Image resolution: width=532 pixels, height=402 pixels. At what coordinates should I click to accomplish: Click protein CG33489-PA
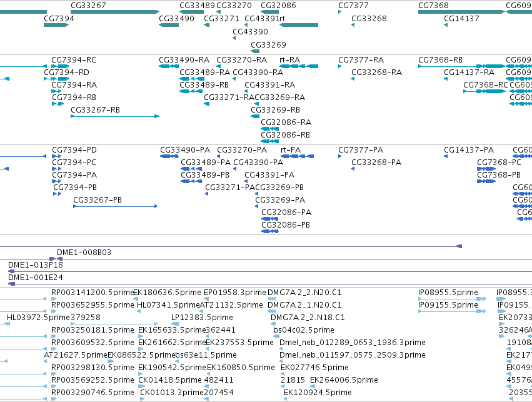(192, 169)
